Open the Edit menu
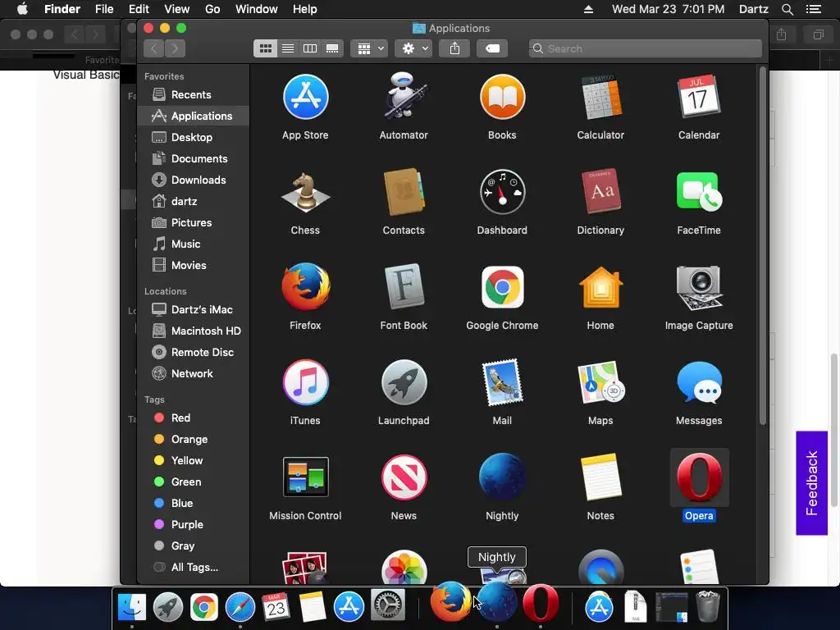The height and width of the screenshot is (630, 840). [139, 9]
